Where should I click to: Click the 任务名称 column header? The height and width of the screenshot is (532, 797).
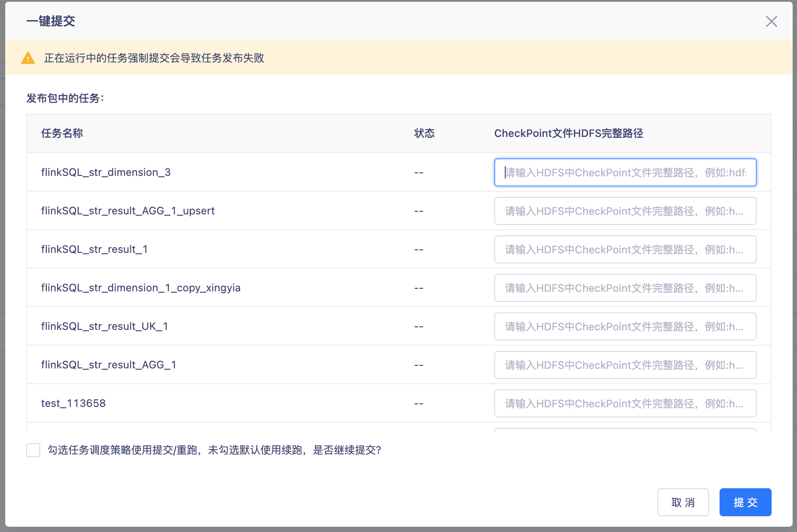pyautogui.click(x=62, y=133)
